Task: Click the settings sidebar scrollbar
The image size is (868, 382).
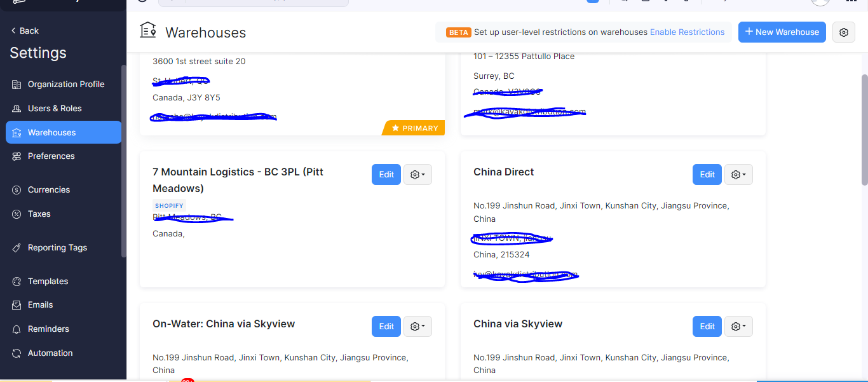Action: pyautogui.click(x=124, y=161)
